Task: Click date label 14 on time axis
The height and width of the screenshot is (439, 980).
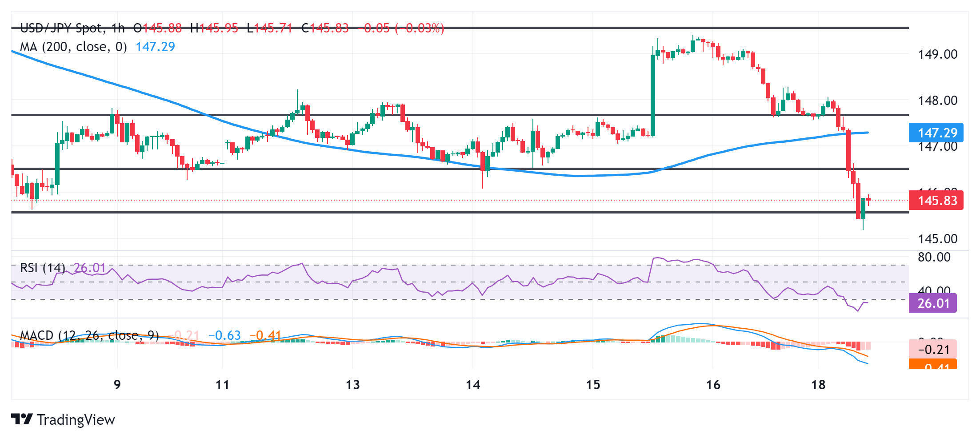Action: (473, 385)
